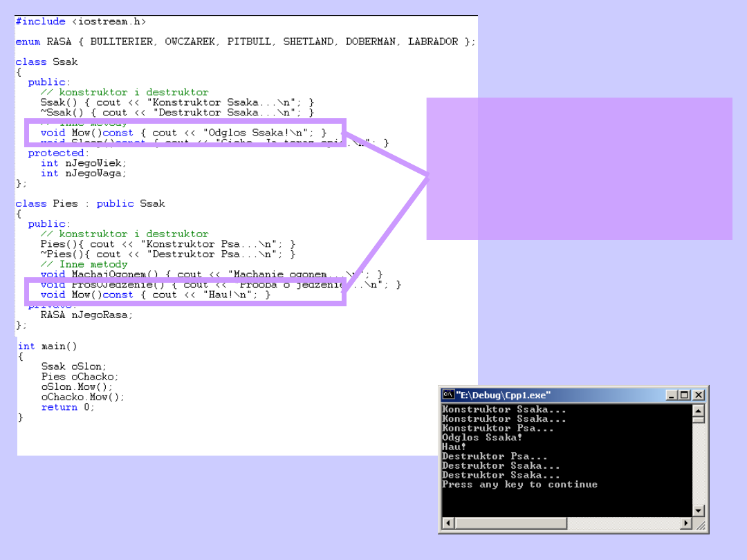Click the "protected:" keyword line
Image resolution: width=747 pixels, height=560 pixels.
pyautogui.click(x=58, y=153)
